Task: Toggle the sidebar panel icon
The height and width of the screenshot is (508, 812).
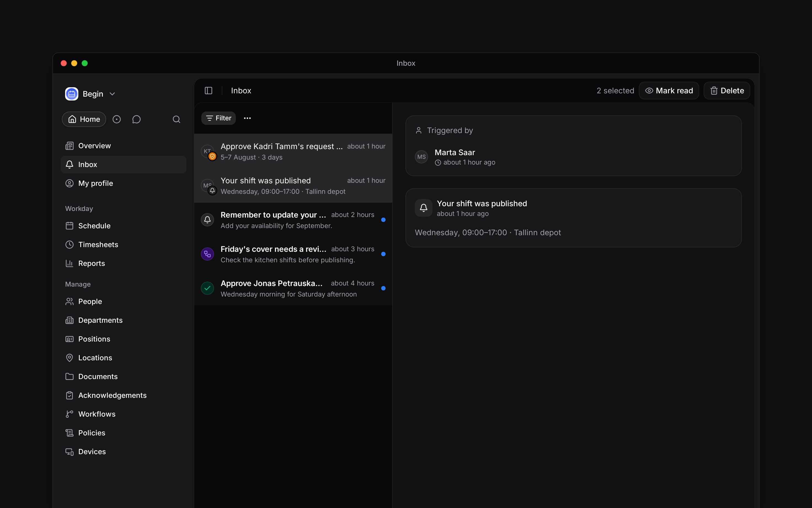Action: coord(208,91)
